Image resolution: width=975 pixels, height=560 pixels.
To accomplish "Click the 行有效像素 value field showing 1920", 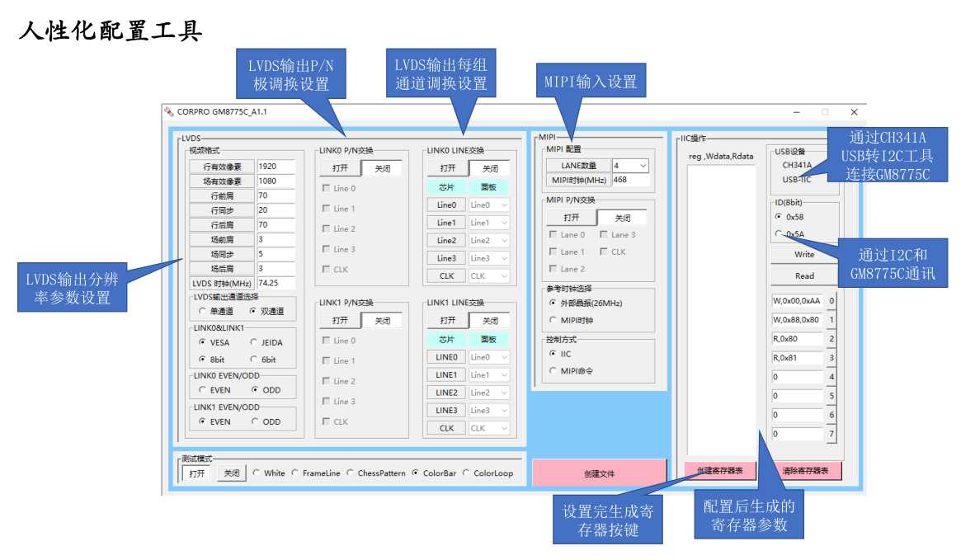I will pyautogui.click(x=276, y=167).
